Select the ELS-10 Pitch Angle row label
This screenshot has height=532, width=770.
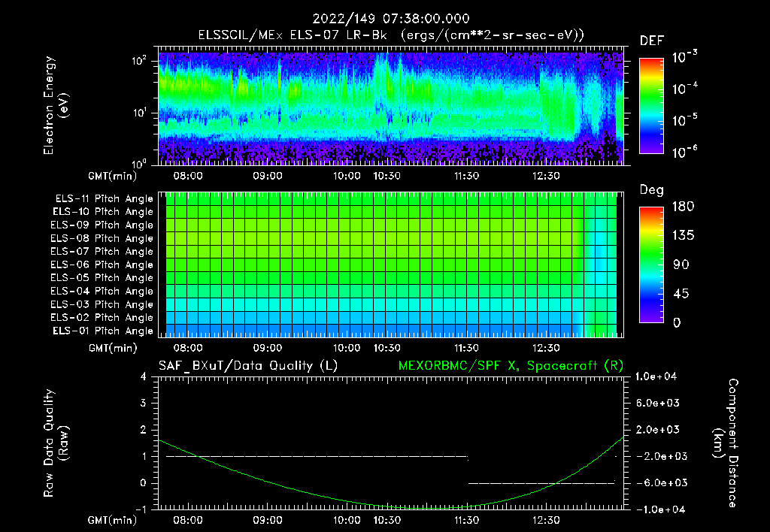tap(103, 212)
